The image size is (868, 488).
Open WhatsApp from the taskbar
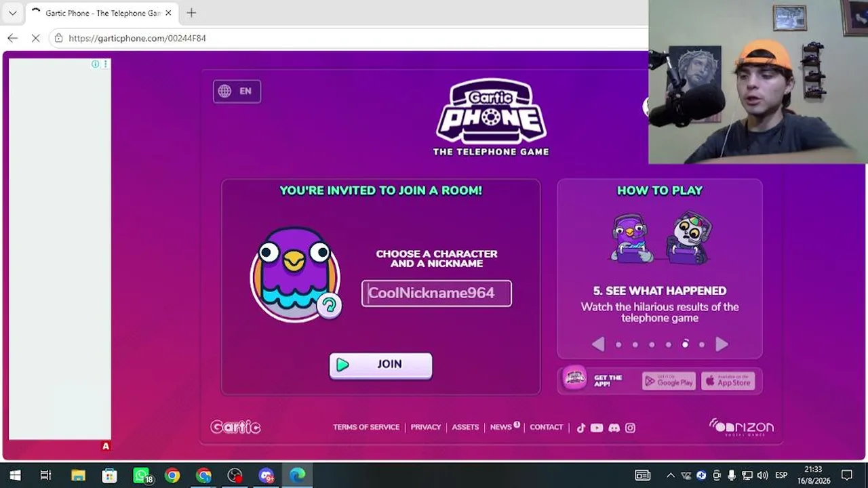click(x=141, y=475)
